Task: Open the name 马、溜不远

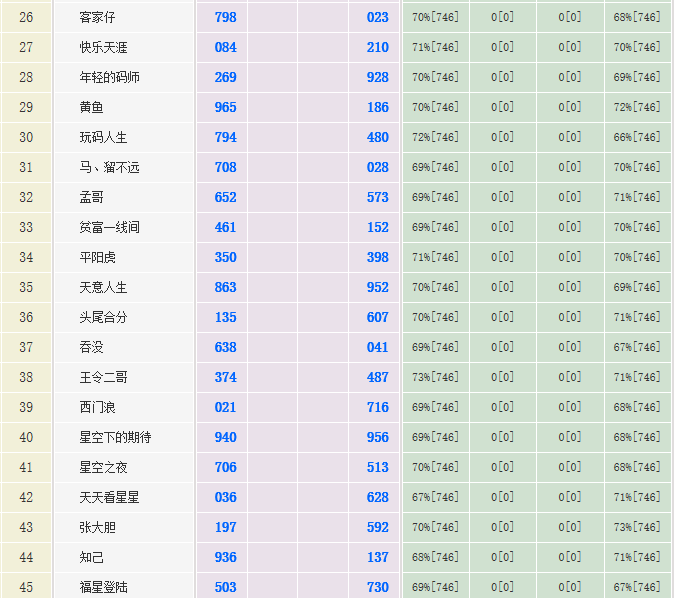Action: click(109, 167)
